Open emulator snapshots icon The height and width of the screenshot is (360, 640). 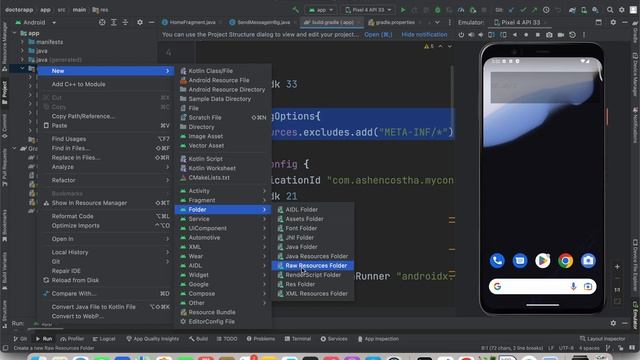572,35
